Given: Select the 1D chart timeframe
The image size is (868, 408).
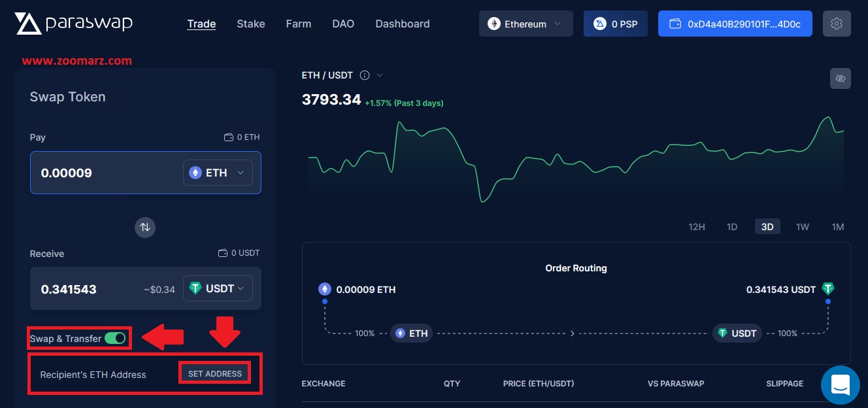Looking at the screenshot, I should [x=732, y=227].
